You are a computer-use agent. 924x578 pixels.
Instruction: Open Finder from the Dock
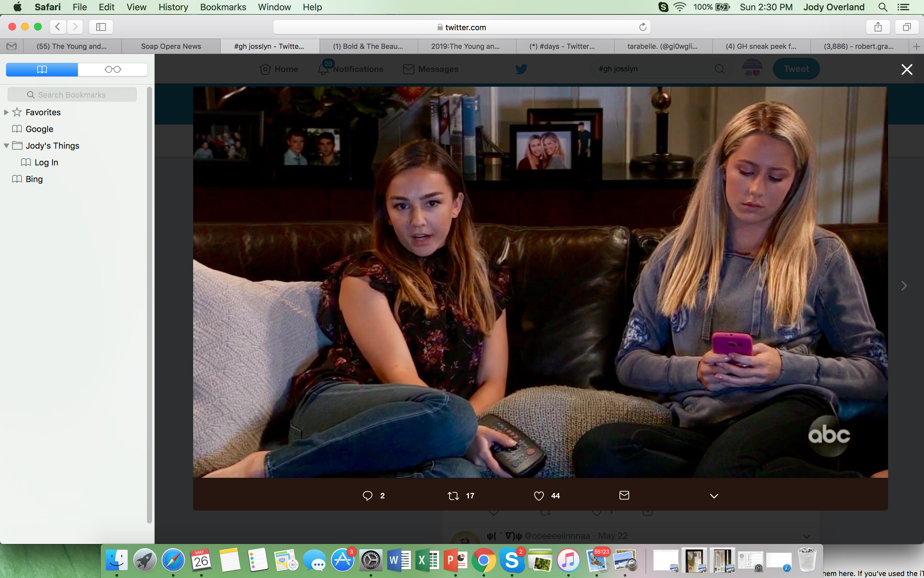(117, 560)
